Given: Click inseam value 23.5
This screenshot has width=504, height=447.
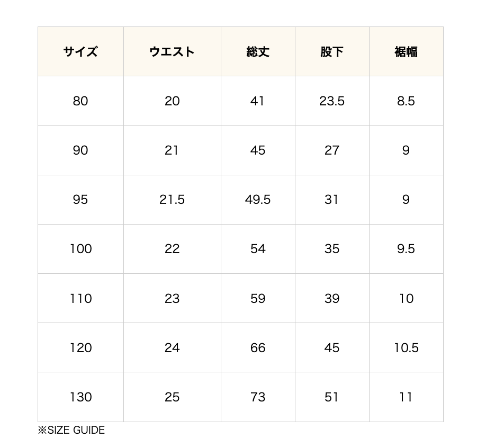Looking at the screenshot, I should coord(332,101).
